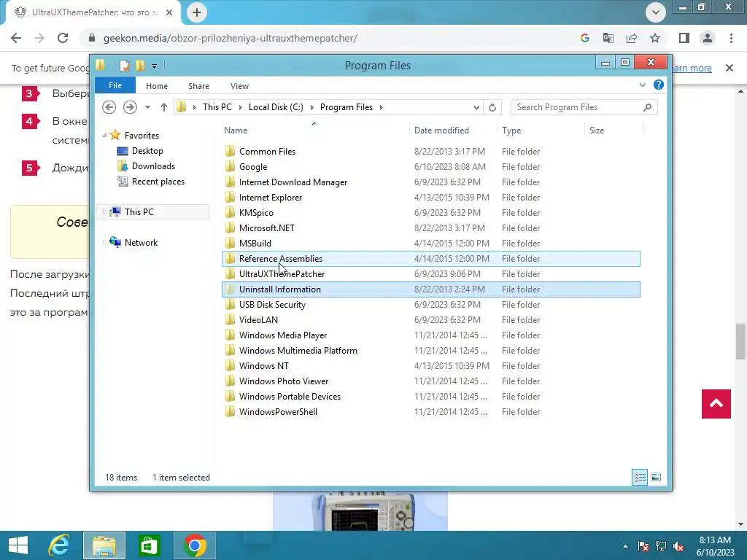Switch to details view layout icon
The image size is (747, 560).
pos(640,477)
